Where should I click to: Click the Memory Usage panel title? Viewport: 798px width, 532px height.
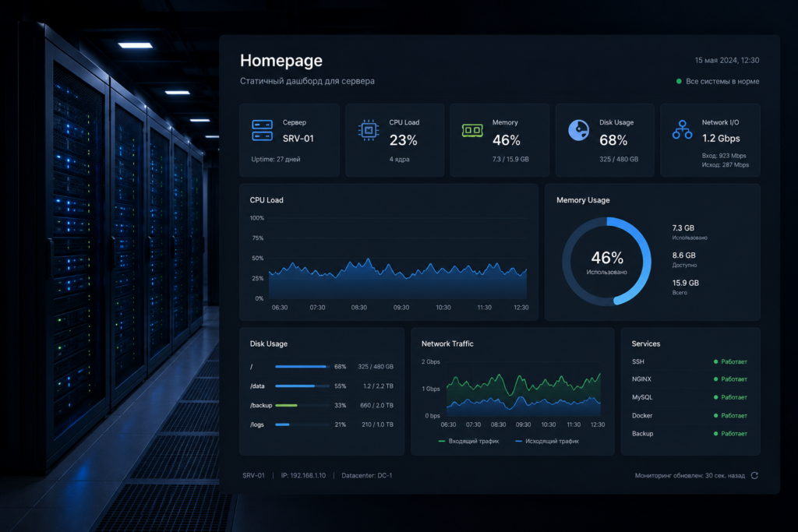click(583, 200)
